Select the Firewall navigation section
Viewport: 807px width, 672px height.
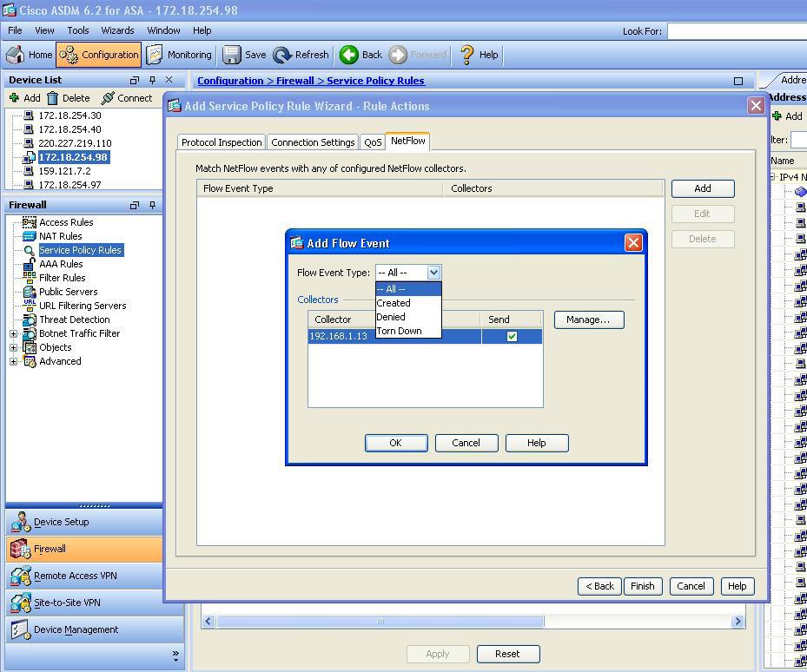[x=84, y=549]
